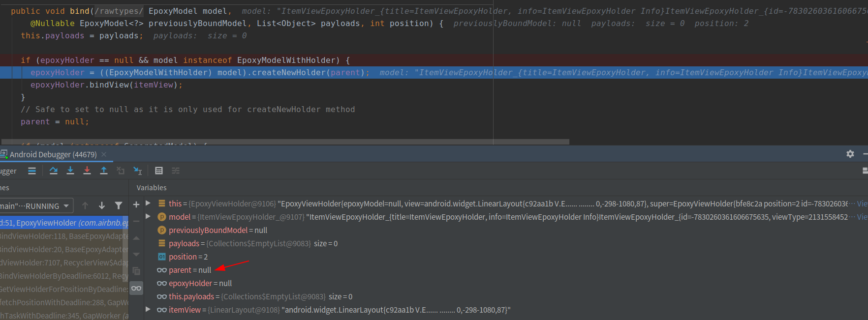This screenshot has height=320, width=868.
Task: Expand the 'itemView' watch node
Action: pos(148,309)
